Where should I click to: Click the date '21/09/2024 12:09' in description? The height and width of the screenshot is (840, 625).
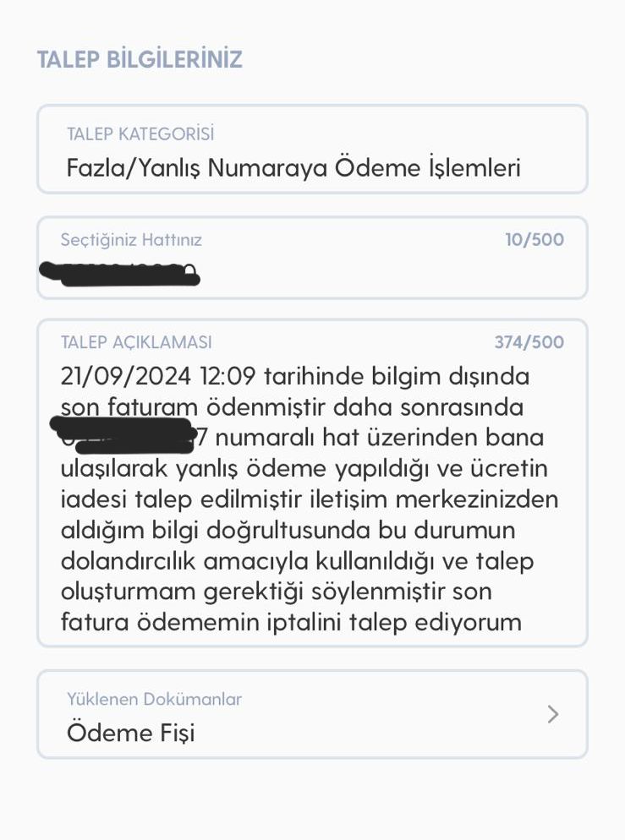[160, 375]
